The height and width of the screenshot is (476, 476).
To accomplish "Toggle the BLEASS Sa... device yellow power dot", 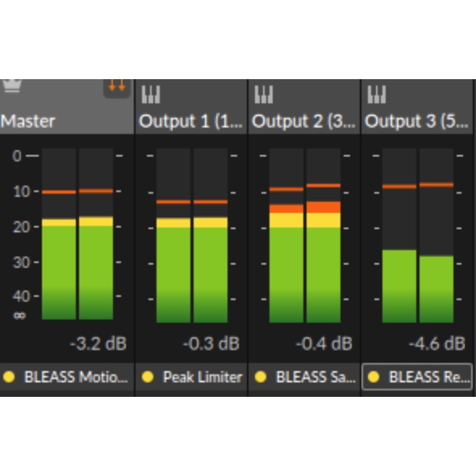I will [261, 377].
